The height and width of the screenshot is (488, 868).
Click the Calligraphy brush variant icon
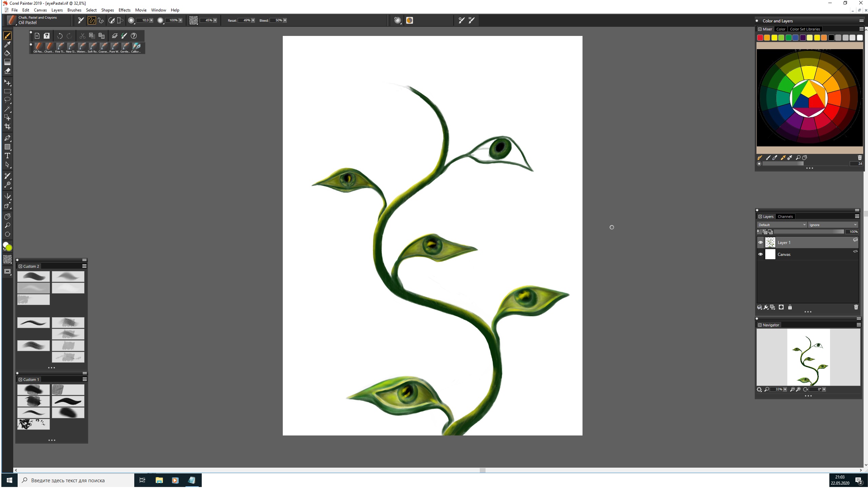pyautogui.click(x=136, y=46)
